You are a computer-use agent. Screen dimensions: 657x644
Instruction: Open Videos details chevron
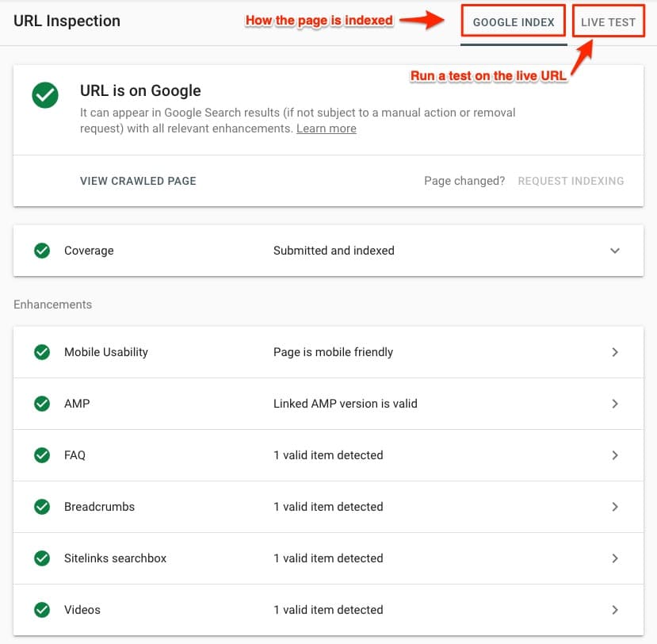(x=615, y=610)
